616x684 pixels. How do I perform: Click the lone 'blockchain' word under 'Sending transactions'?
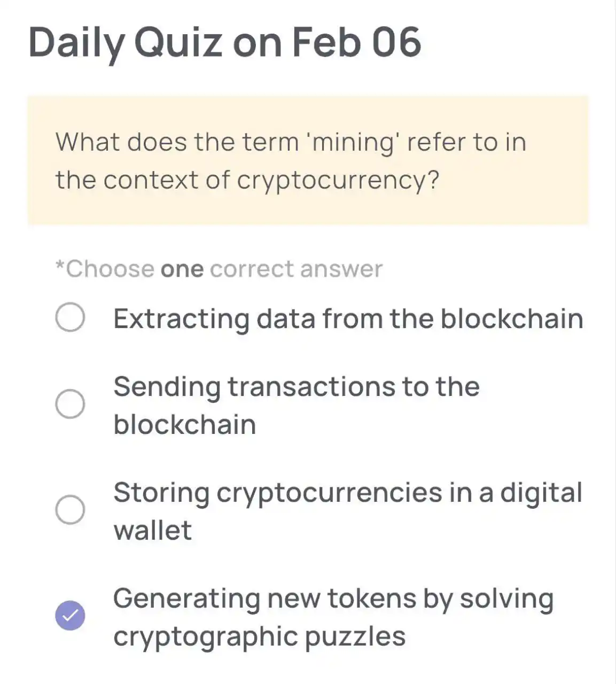(185, 425)
